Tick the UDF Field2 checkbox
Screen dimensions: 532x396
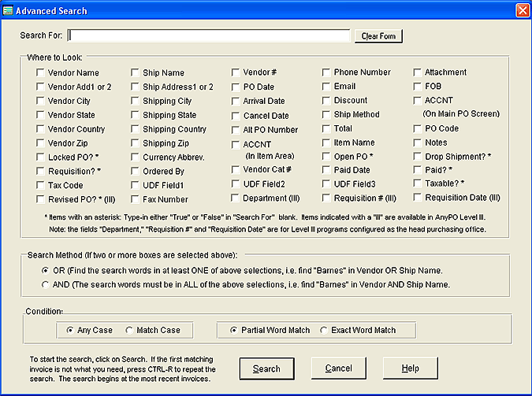point(236,183)
